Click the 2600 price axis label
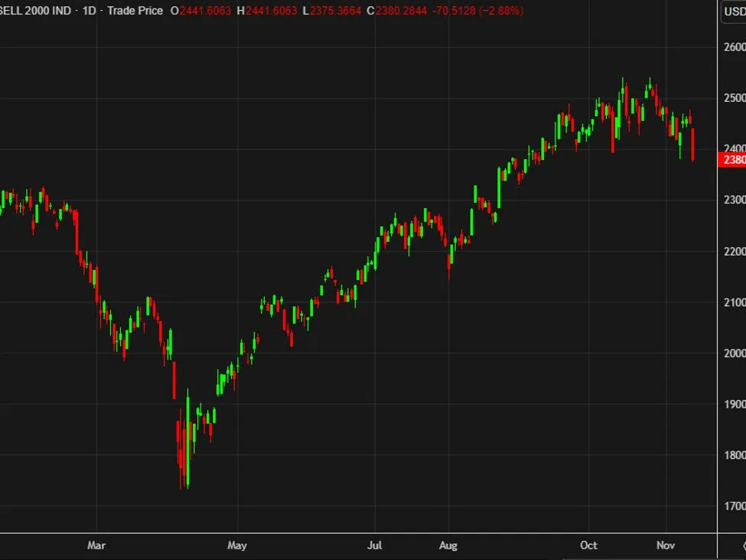The image size is (746, 560). (734, 47)
